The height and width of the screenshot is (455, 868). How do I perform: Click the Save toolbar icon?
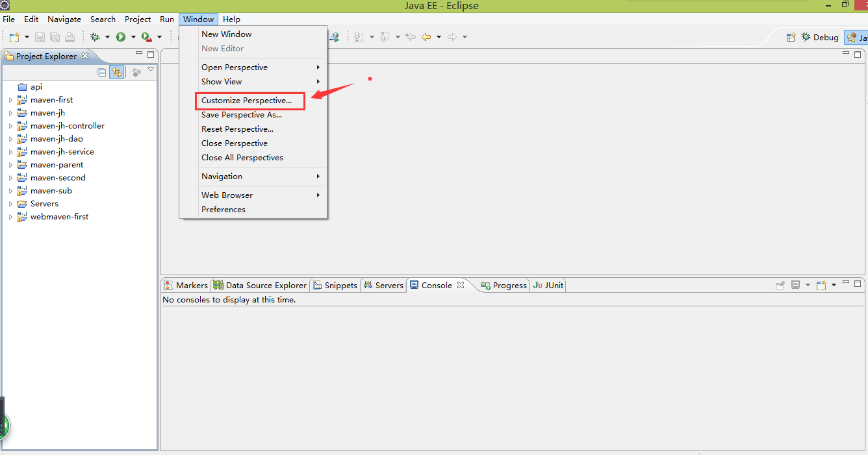click(x=40, y=37)
